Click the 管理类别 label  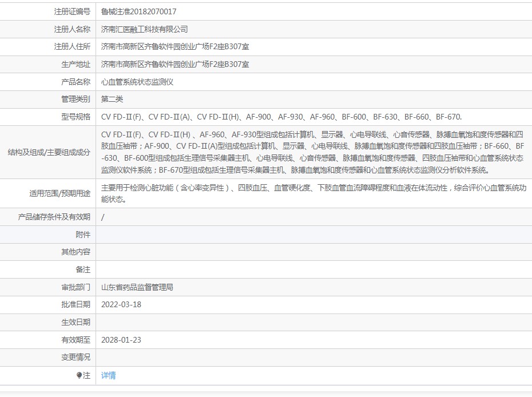[x=76, y=99]
